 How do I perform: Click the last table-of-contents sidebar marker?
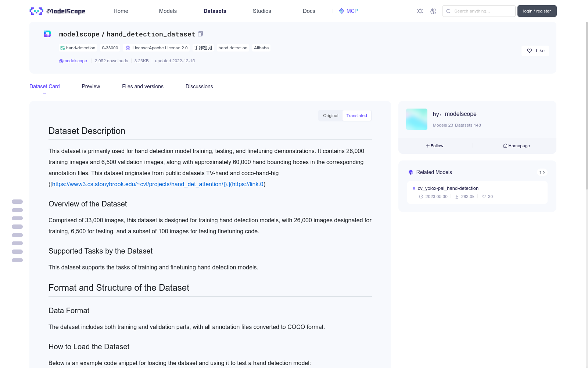pyautogui.click(x=17, y=260)
